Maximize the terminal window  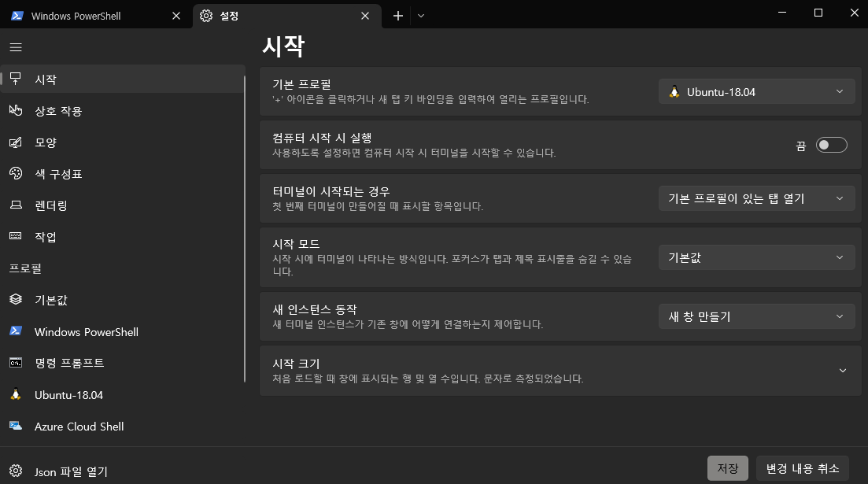(x=818, y=13)
